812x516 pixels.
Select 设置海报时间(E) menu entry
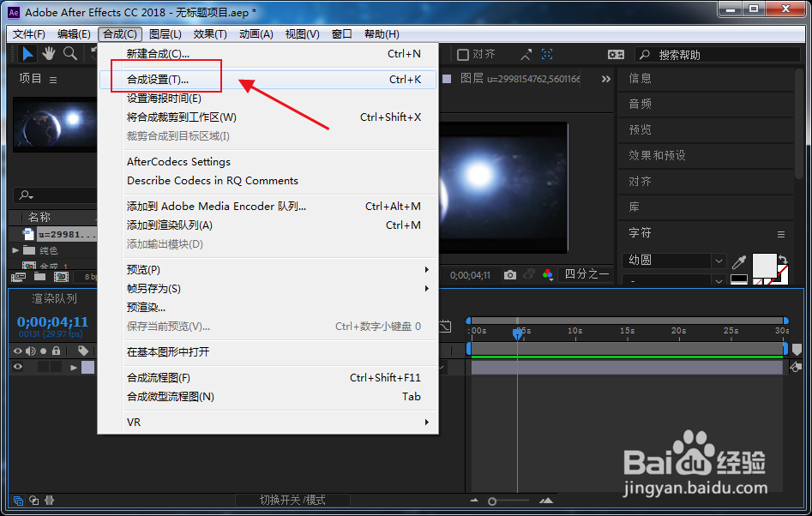268,99
